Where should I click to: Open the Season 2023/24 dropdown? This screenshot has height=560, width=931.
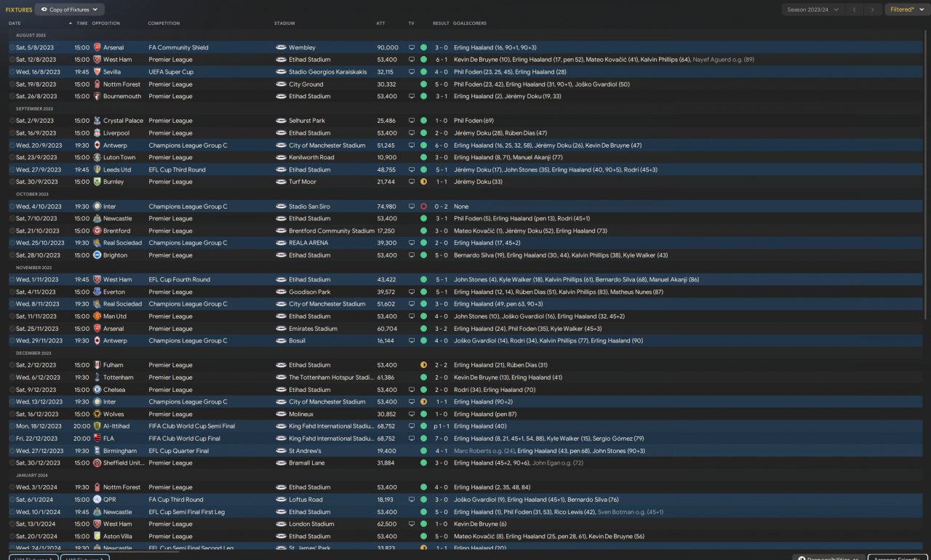[813, 9]
